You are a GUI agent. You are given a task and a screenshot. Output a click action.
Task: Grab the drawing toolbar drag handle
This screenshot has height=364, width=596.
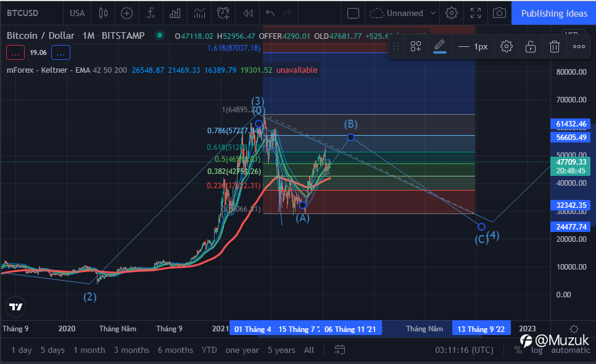click(395, 46)
